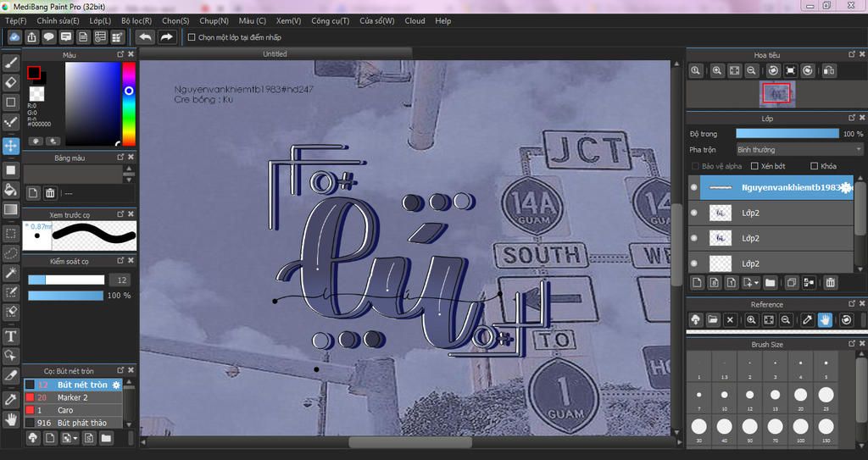Toggle 'Bảo vệ alpha' checkbox

click(x=695, y=166)
